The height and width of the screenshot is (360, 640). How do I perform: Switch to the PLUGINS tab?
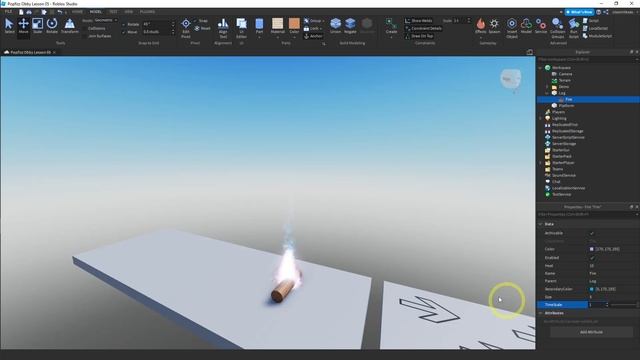(x=147, y=12)
